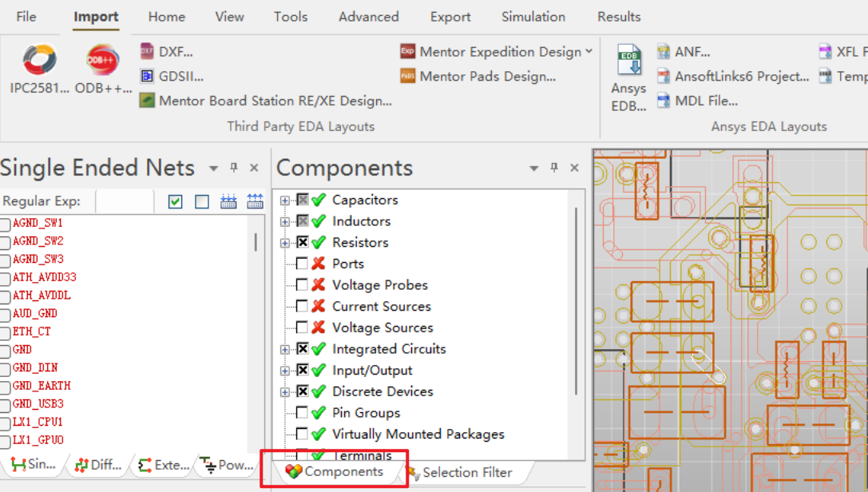The image size is (868, 492).
Task: Open the Results ribbon tab
Action: [x=619, y=17]
